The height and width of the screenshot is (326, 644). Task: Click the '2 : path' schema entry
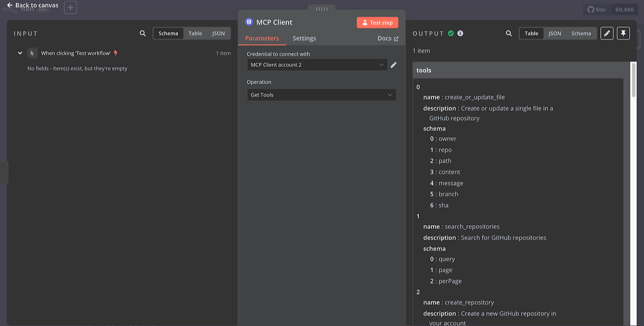click(x=441, y=161)
